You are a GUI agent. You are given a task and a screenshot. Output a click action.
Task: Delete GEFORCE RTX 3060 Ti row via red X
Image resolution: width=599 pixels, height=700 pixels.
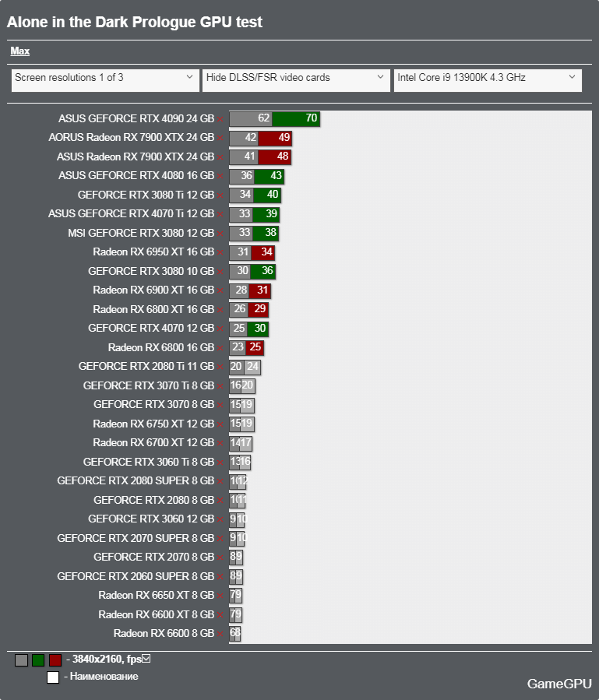point(220,463)
